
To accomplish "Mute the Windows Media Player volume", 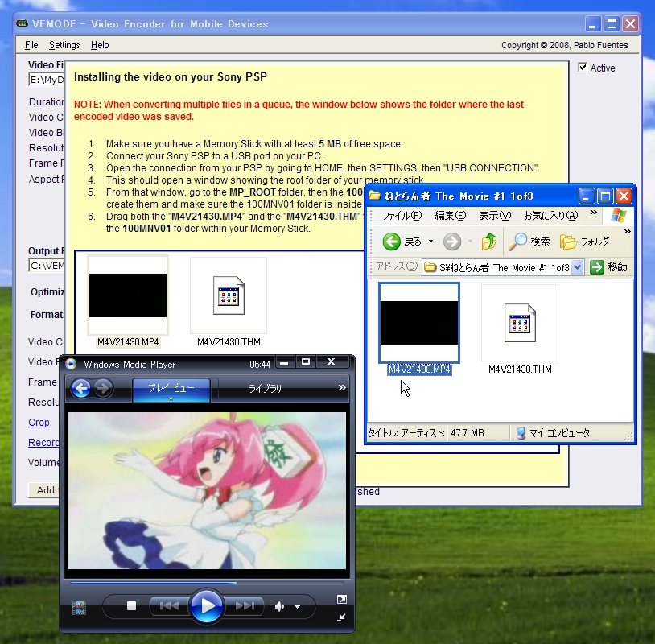I will (279, 606).
